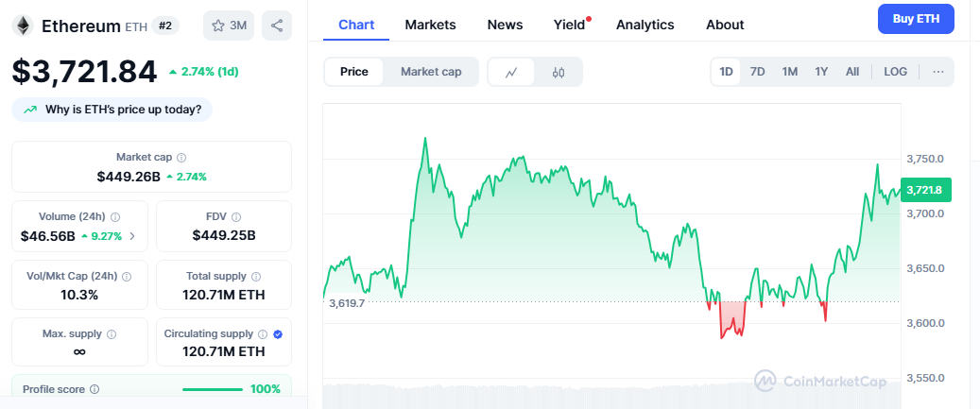Go to the Analytics tab
980x409 pixels.
coord(645,25)
